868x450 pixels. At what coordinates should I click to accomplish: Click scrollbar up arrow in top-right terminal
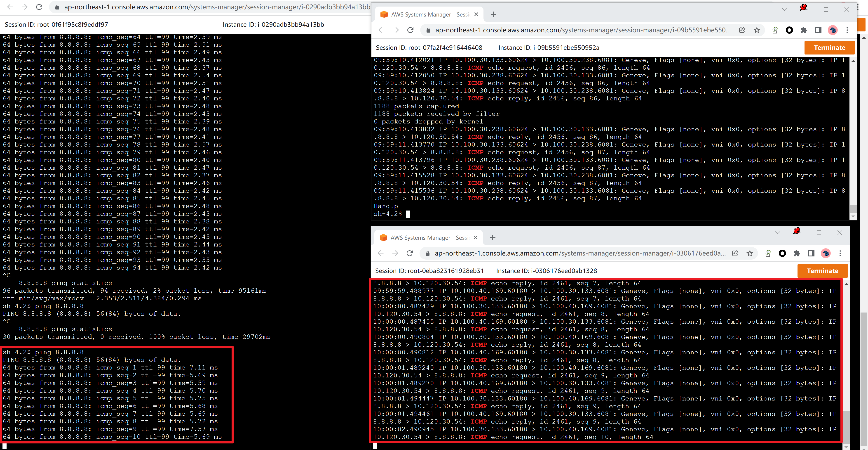pyautogui.click(x=853, y=61)
